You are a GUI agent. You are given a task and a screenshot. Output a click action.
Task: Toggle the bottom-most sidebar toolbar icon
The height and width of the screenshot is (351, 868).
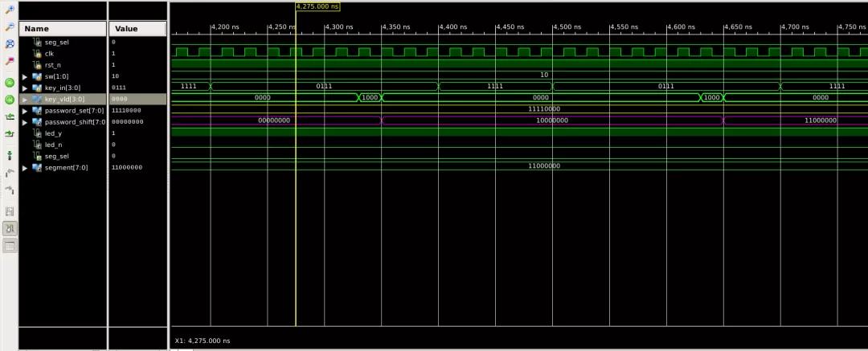pyautogui.click(x=10, y=247)
